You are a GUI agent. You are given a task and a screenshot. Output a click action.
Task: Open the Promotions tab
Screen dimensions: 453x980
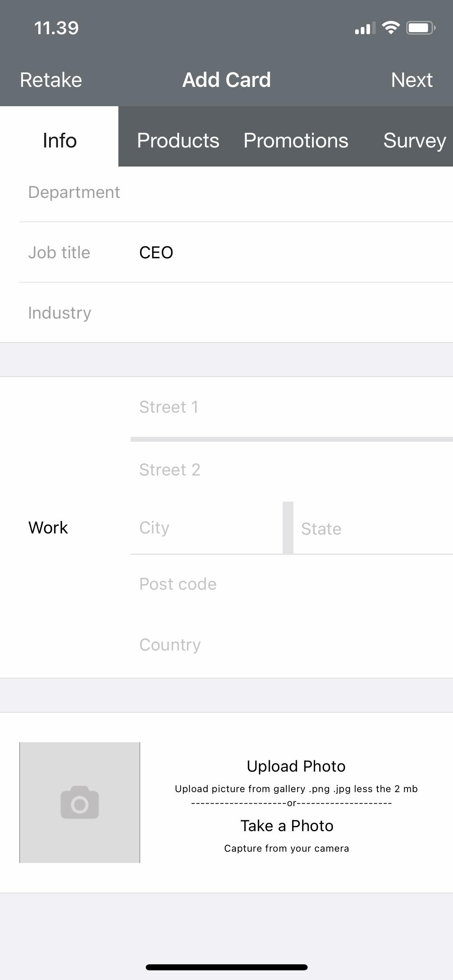click(x=296, y=140)
